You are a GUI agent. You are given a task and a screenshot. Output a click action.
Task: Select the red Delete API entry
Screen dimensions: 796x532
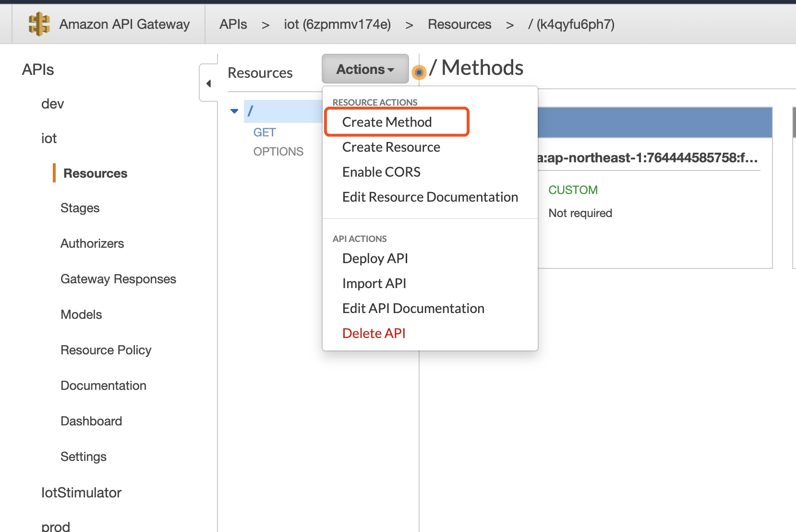(x=374, y=333)
